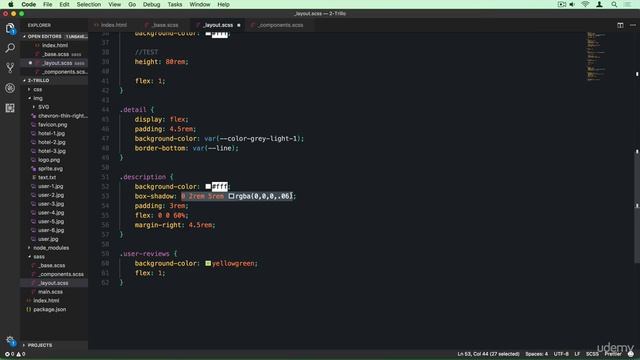Screen dimensions: 640x360
Task: Open the yellowgreen color swatch
Action: pos(208,264)
